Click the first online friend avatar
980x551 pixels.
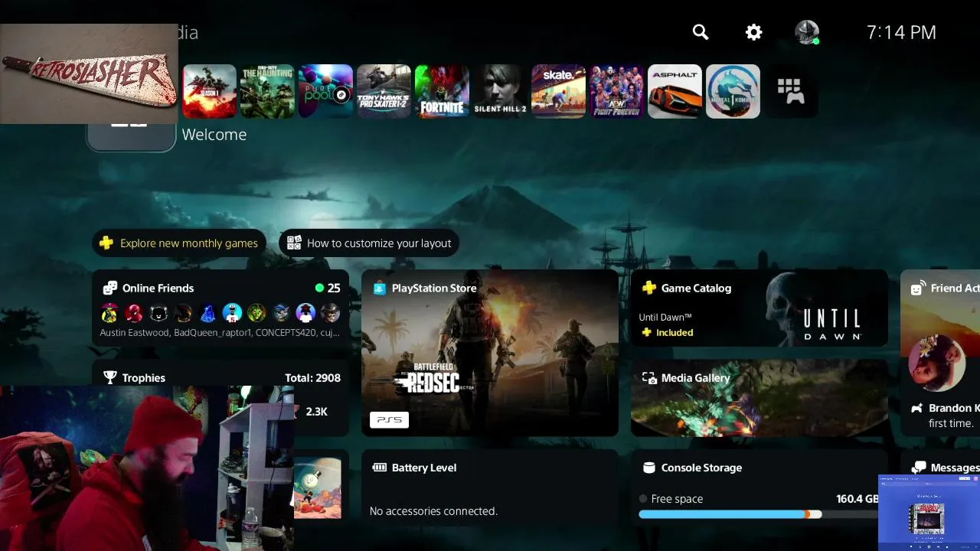(110, 312)
